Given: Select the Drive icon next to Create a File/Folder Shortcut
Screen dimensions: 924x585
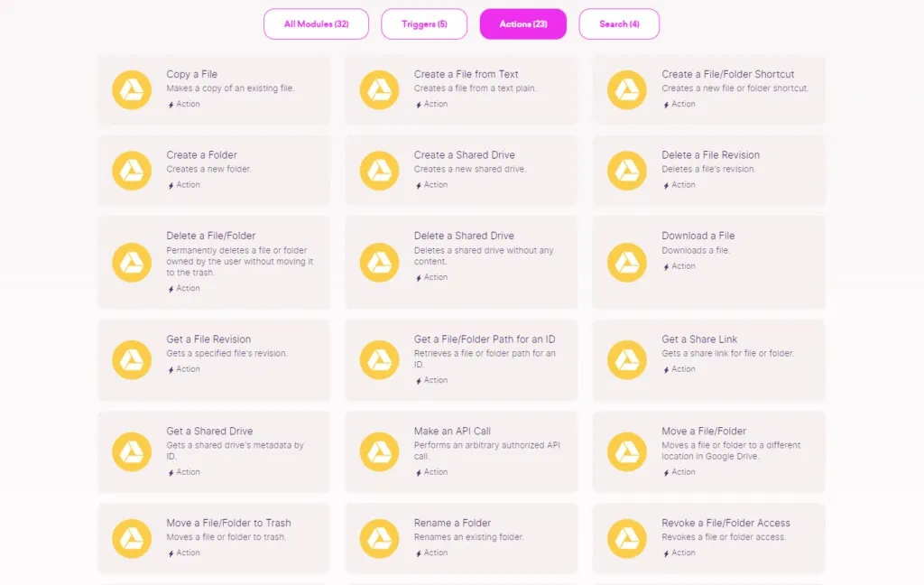Looking at the screenshot, I should pyautogui.click(x=627, y=89).
